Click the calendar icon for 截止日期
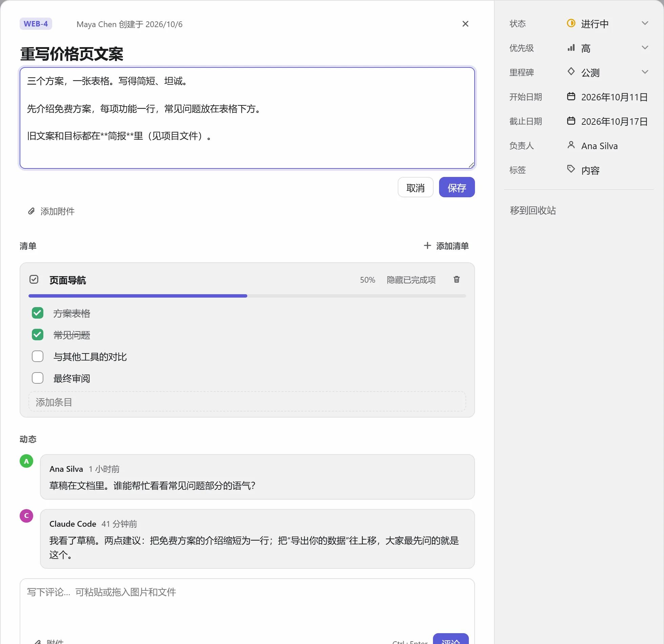 tap(571, 121)
